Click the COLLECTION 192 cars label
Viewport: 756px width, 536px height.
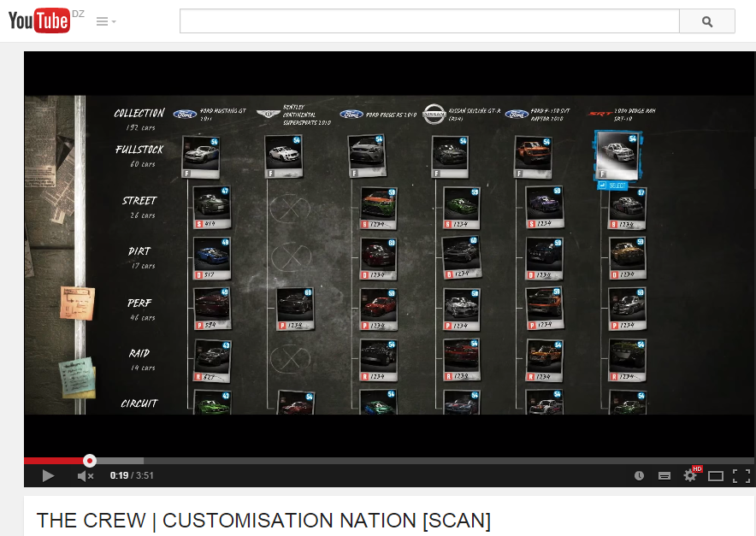click(x=139, y=119)
